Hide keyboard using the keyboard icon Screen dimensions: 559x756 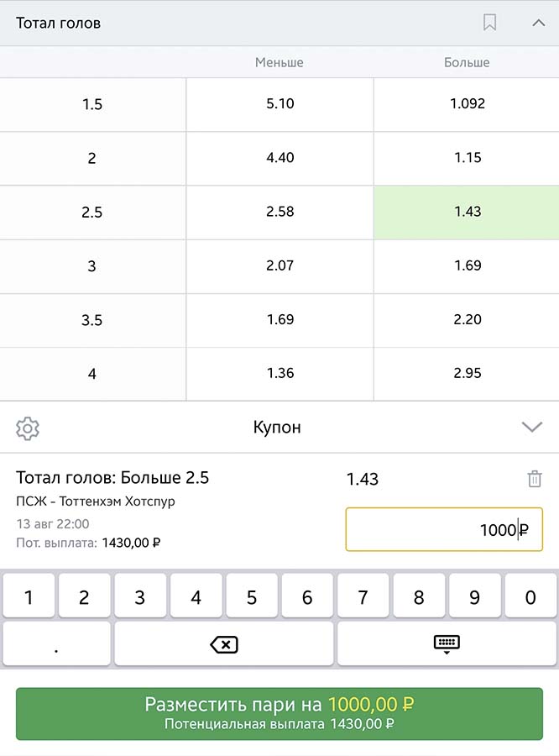coord(447,644)
